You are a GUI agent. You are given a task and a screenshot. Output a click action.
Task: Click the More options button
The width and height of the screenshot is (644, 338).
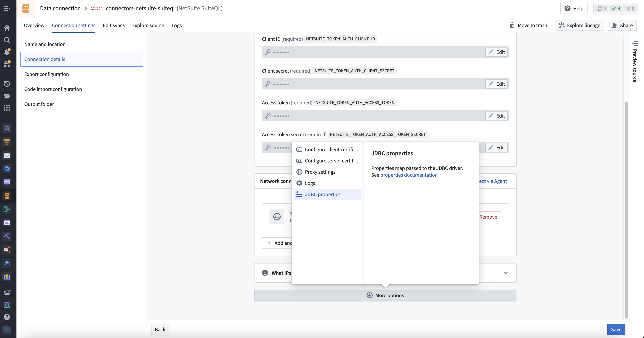click(385, 295)
